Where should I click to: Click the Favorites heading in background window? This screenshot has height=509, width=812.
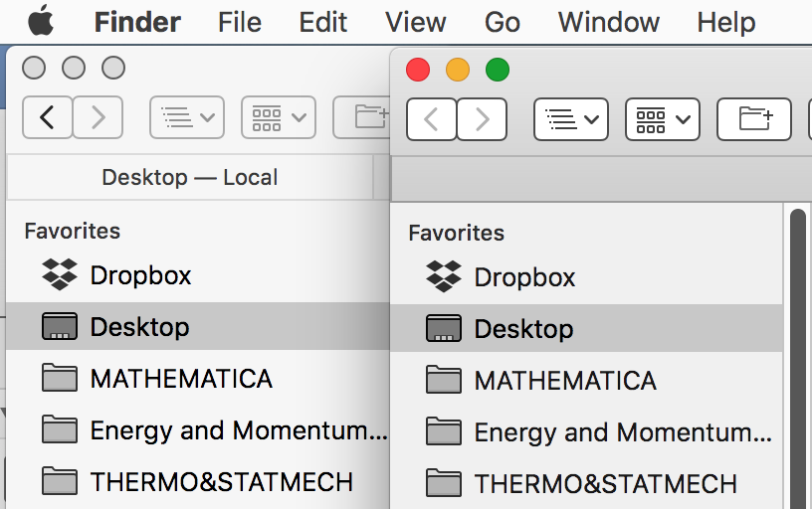tap(72, 231)
